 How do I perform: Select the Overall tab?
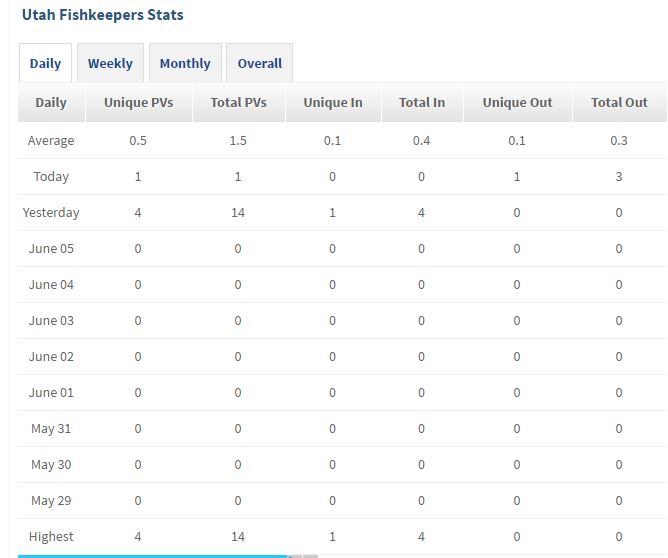click(259, 63)
